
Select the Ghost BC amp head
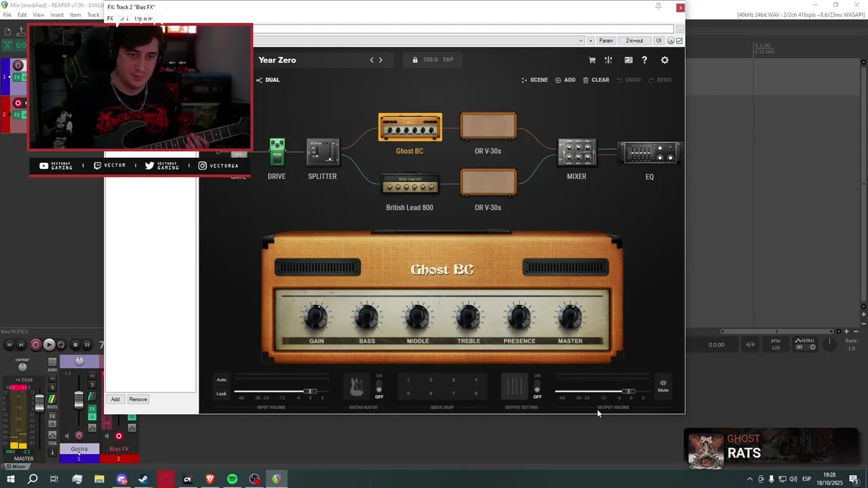pos(410,127)
